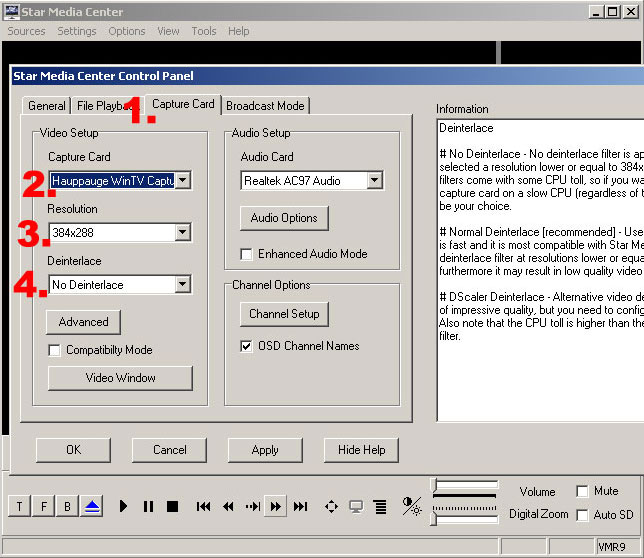This screenshot has height=558, width=644.
Task: Click the black seek bar above Digital Zoom
Action: tap(465, 496)
